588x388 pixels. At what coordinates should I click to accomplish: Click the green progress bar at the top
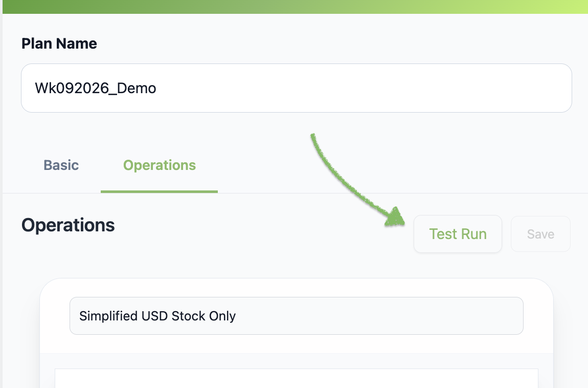pos(294,6)
